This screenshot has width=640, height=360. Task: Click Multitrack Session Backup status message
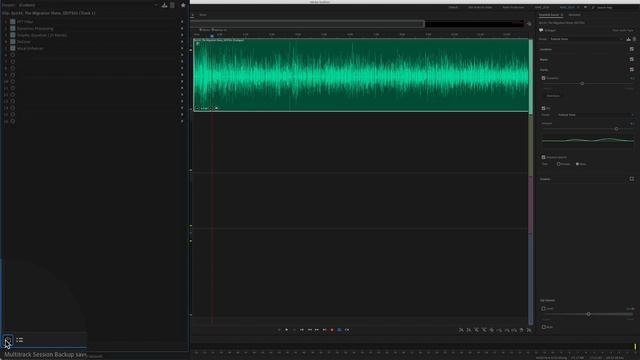(x=45, y=355)
